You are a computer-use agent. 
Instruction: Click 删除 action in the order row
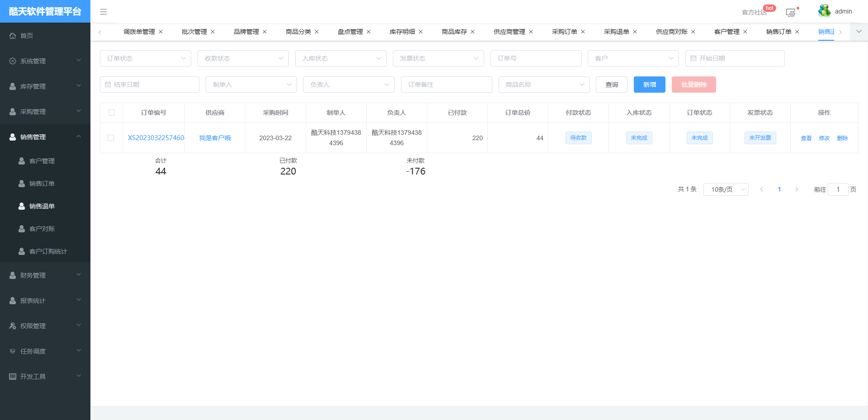coord(842,138)
